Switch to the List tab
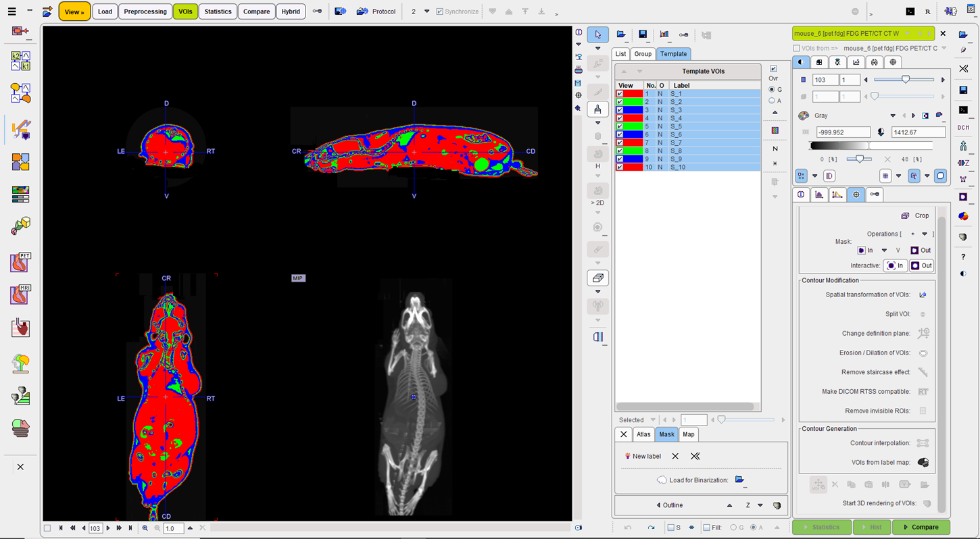Viewport: 980px width, 539px height. pos(620,54)
